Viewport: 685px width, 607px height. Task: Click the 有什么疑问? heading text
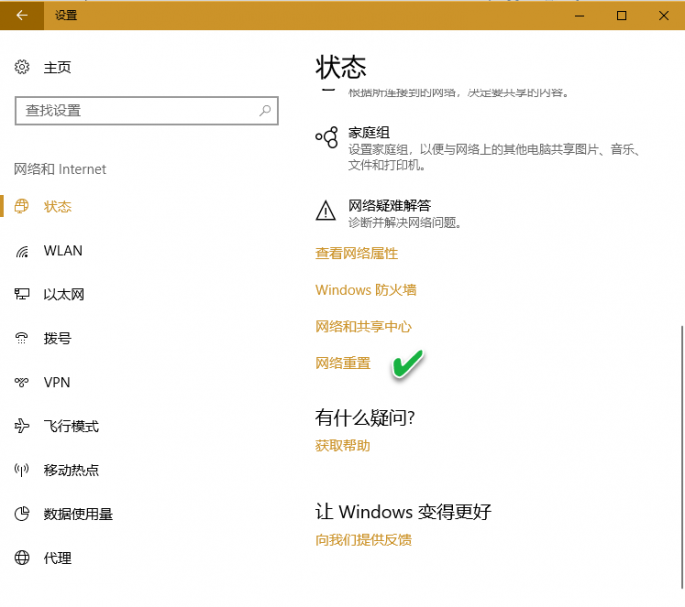(x=365, y=418)
